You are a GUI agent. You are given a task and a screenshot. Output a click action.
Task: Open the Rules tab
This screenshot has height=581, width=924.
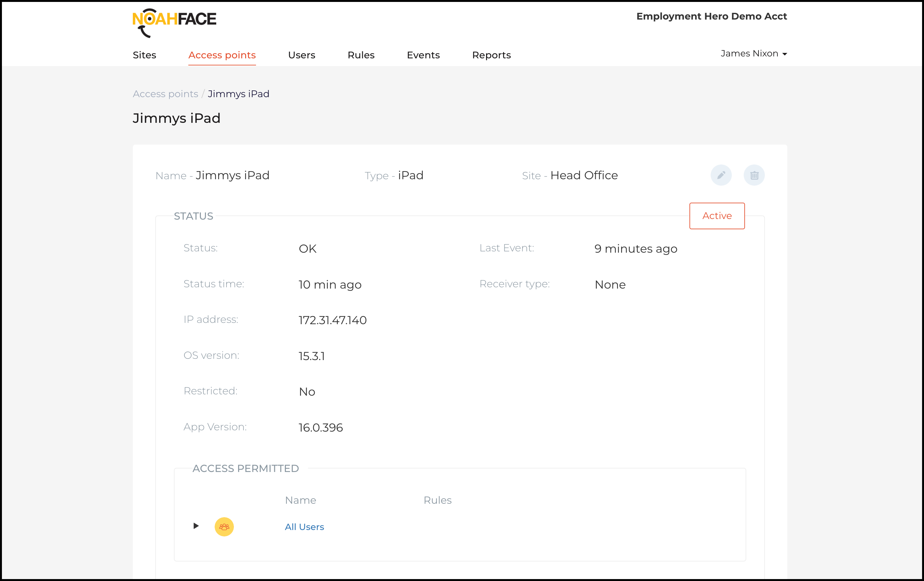(x=361, y=55)
